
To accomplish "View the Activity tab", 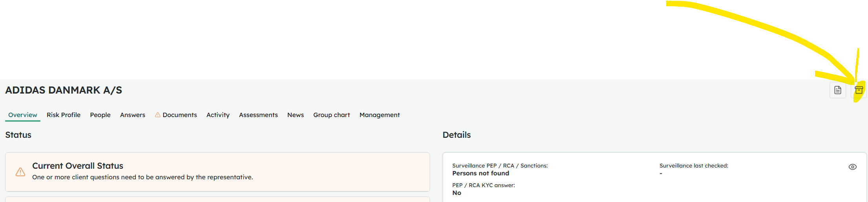I will (x=218, y=115).
